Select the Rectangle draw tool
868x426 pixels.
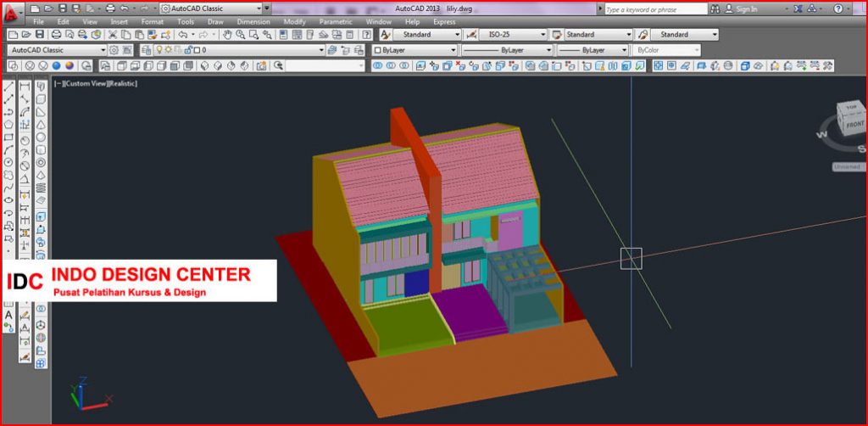tap(8, 137)
